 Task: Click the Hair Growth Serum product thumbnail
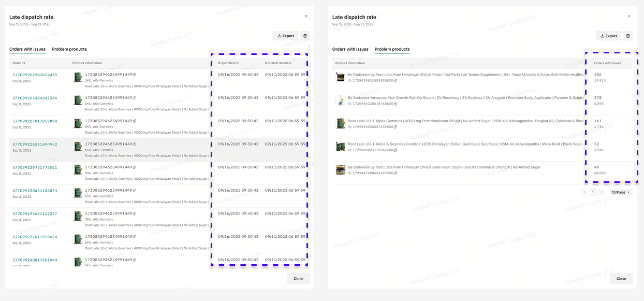[x=340, y=101]
